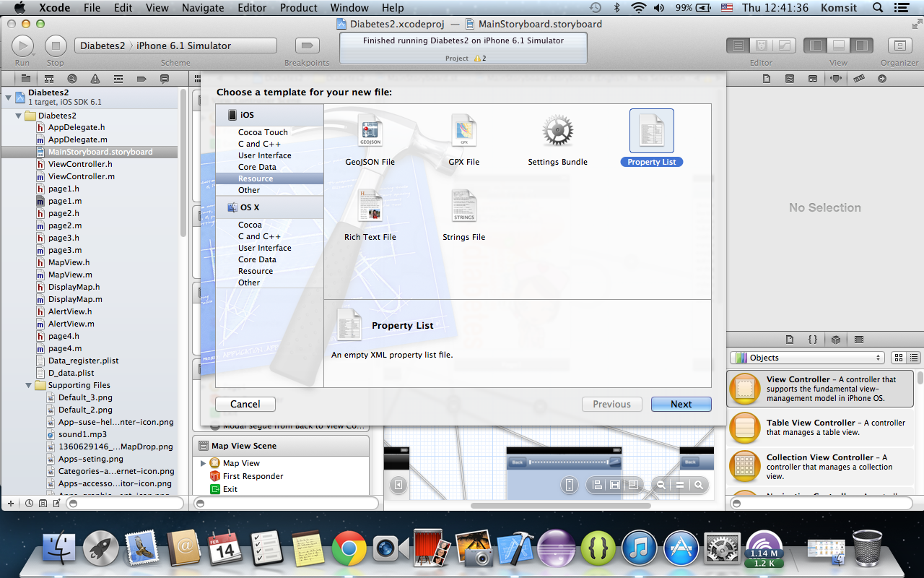Switch library to list view
Image resolution: width=924 pixels, height=578 pixels.
coord(914,358)
